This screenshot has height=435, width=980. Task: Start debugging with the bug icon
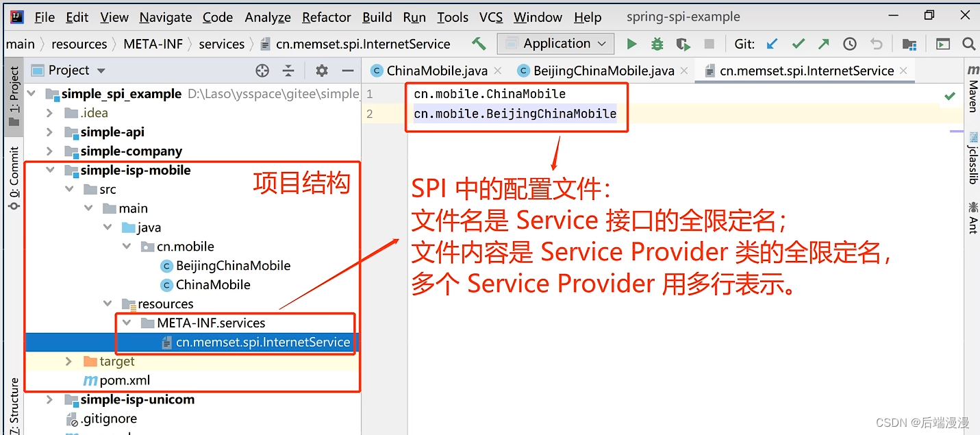[x=657, y=44]
